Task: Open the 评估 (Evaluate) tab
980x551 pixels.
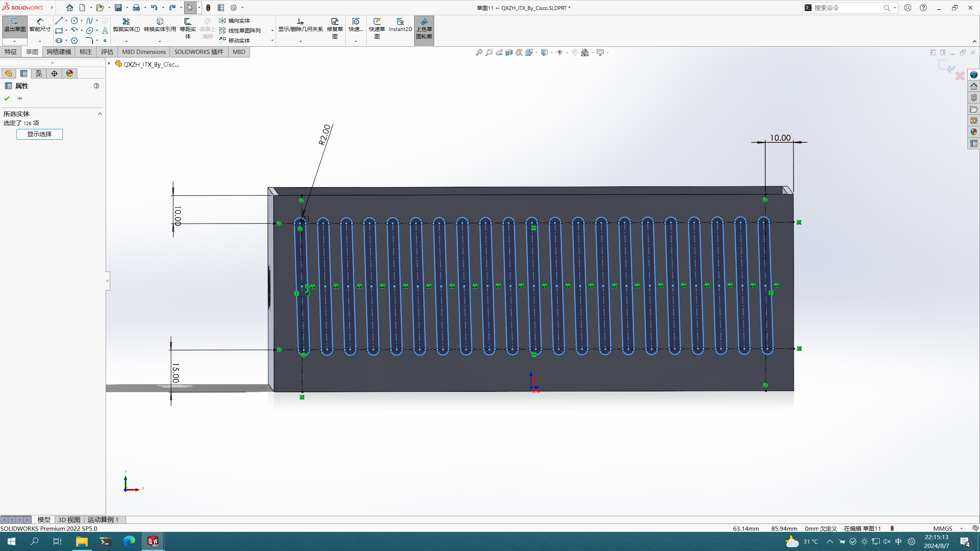Action: (x=107, y=52)
